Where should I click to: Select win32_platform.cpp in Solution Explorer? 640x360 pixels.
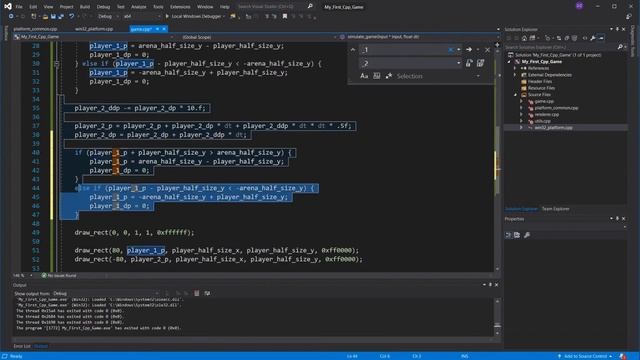[x=553, y=128]
